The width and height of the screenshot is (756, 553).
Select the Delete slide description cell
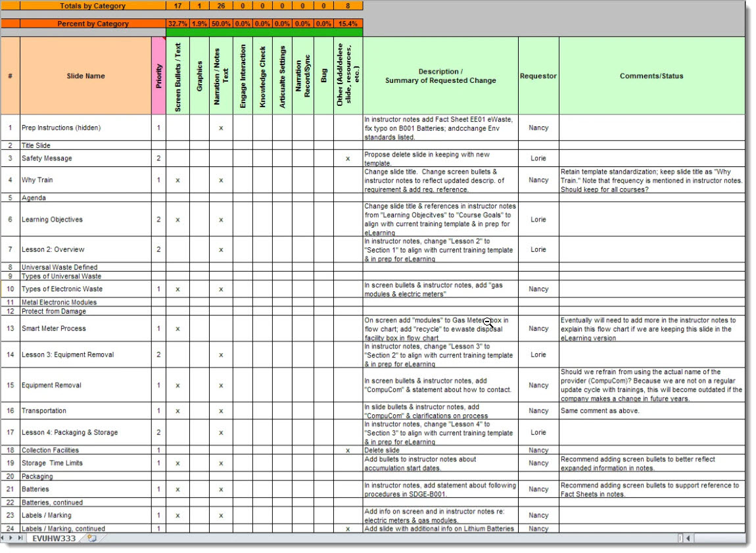440,450
